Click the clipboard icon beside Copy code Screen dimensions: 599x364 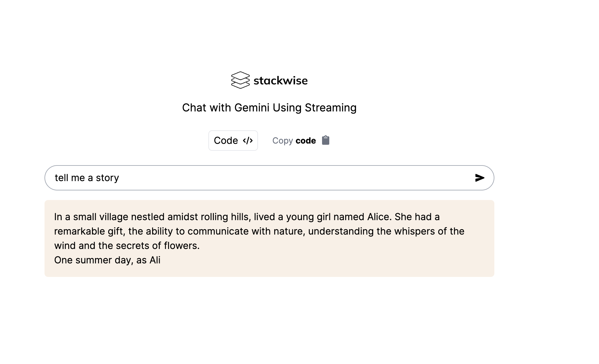326,140
